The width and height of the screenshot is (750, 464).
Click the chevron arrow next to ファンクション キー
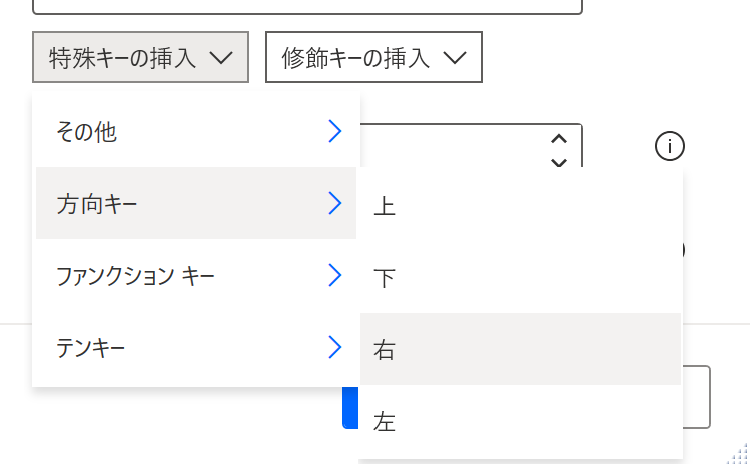(x=335, y=275)
